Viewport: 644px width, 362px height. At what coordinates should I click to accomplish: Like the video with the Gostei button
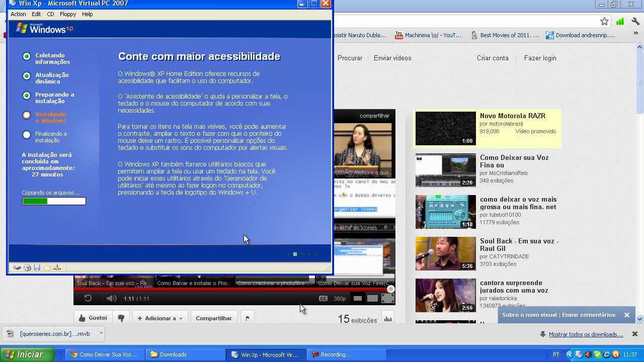point(93,318)
